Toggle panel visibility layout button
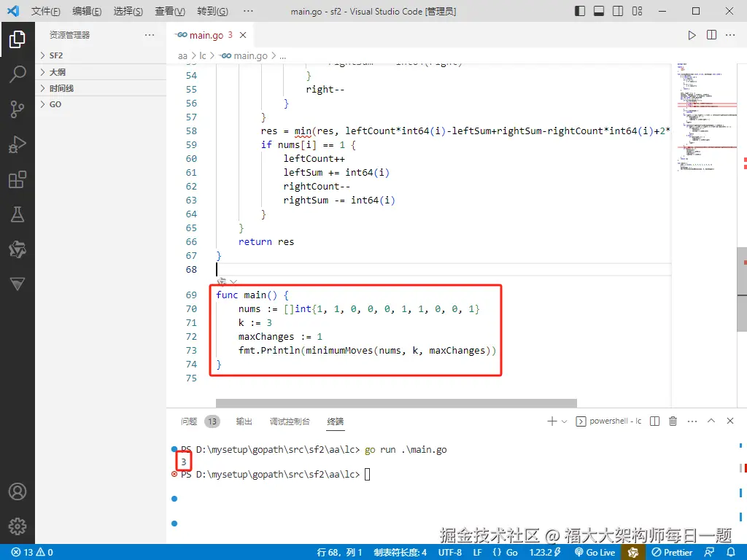747x560 pixels. (x=599, y=11)
